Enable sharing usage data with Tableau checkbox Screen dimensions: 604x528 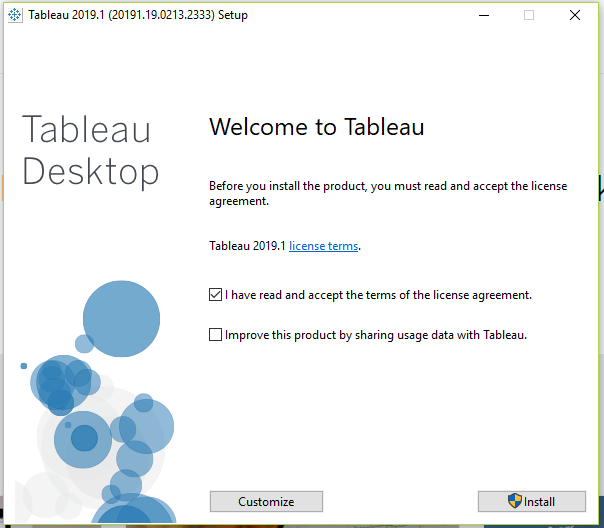point(215,335)
